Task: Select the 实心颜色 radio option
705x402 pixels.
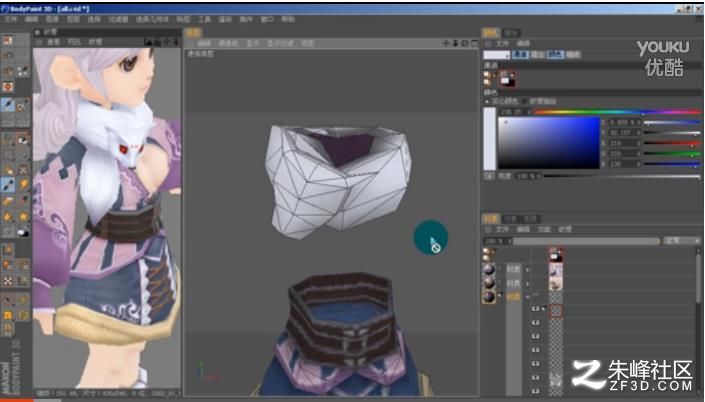Action: click(502, 101)
